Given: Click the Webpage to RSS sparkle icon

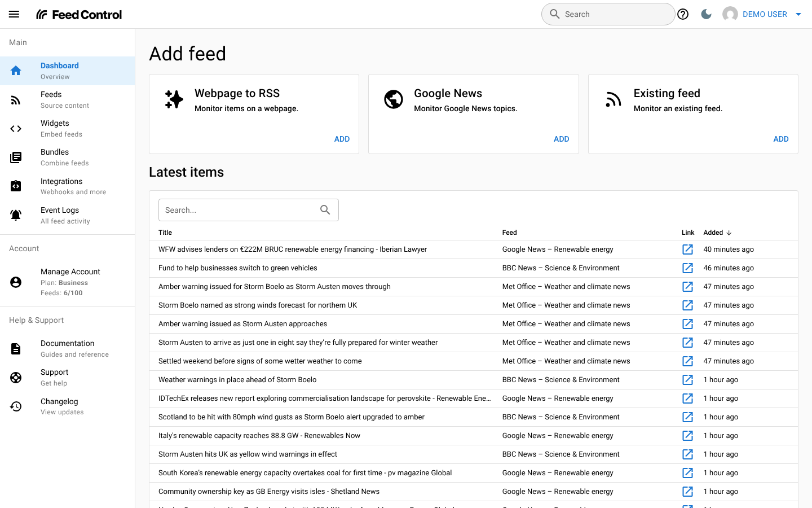Looking at the screenshot, I should [x=174, y=99].
